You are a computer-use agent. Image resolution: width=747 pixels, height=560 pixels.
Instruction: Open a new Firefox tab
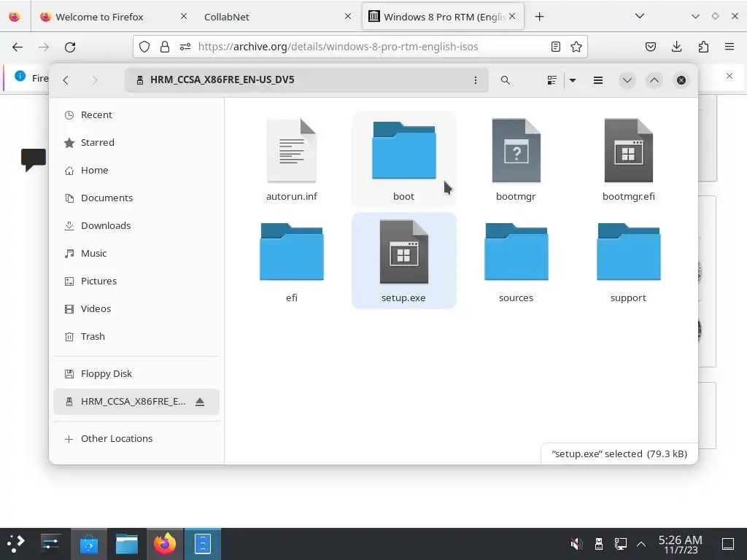[539, 17]
